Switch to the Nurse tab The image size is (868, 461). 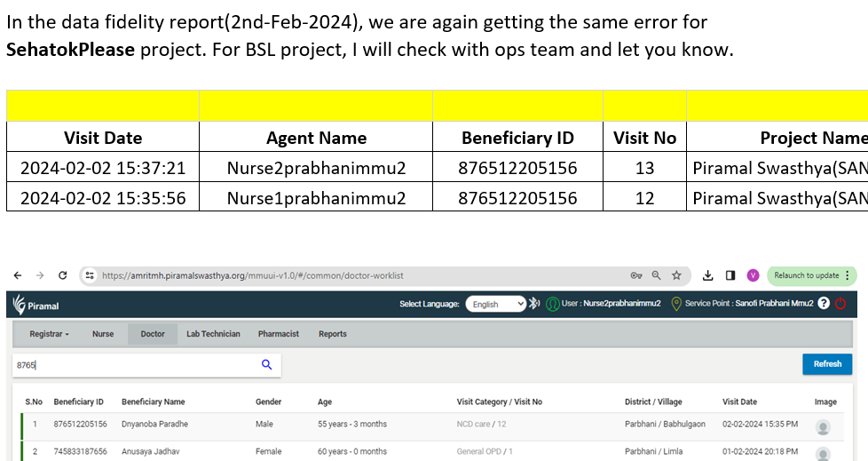(103, 334)
